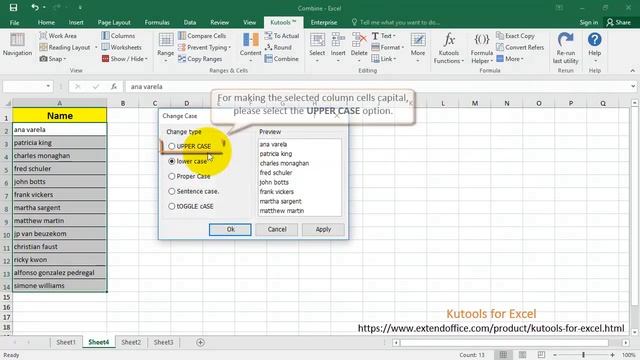Click Exact Copy tool
Screen dimensions: 640x360
515,36
